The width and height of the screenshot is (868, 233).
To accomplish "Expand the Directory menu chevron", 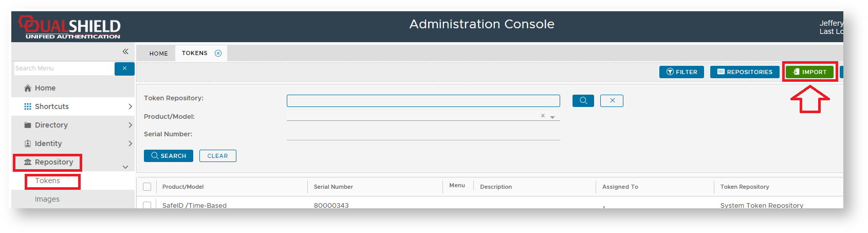I will [x=130, y=125].
